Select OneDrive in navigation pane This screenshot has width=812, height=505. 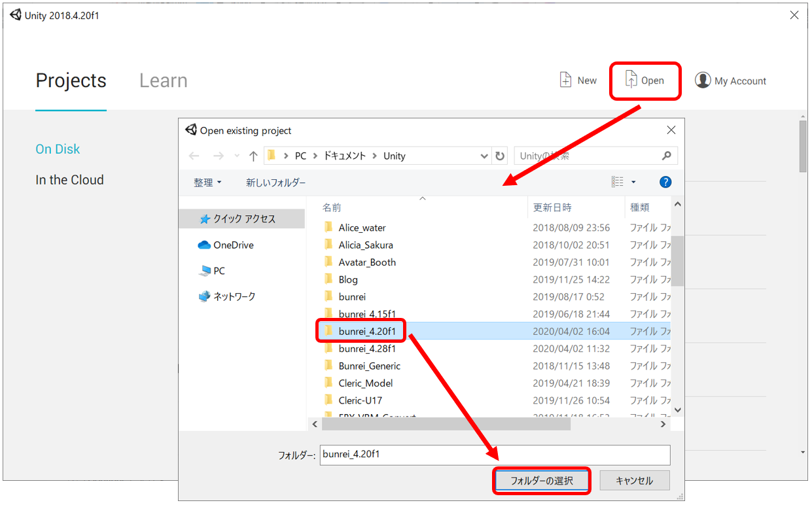(233, 245)
